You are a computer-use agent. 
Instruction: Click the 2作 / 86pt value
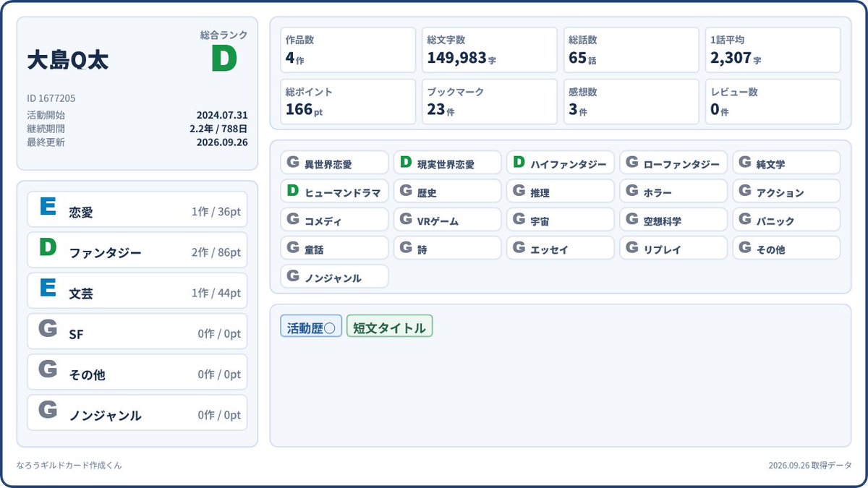216,253
